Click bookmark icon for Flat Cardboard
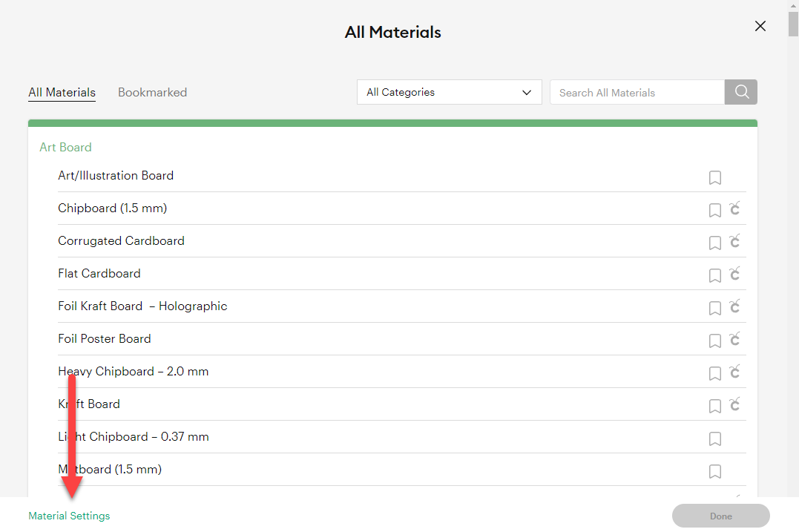 pos(715,276)
